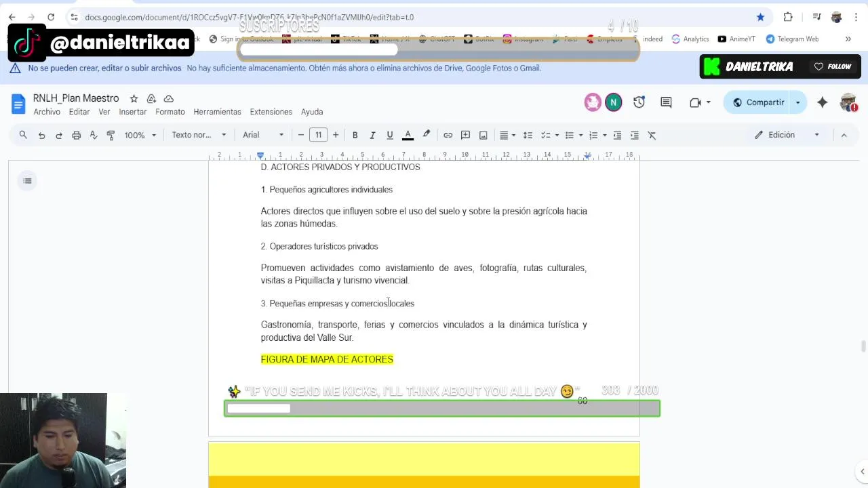Click the collaborator avatar labeled N
The image size is (868, 488).
613,102
